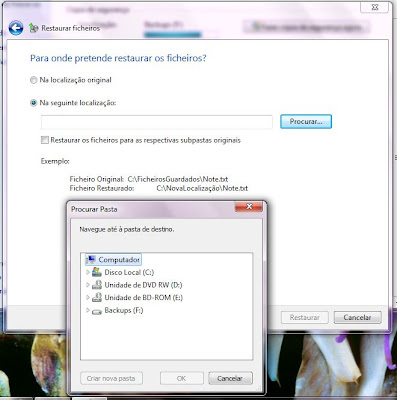
Task: Expand Disco Local (C:) node
Action: [88, 272]
